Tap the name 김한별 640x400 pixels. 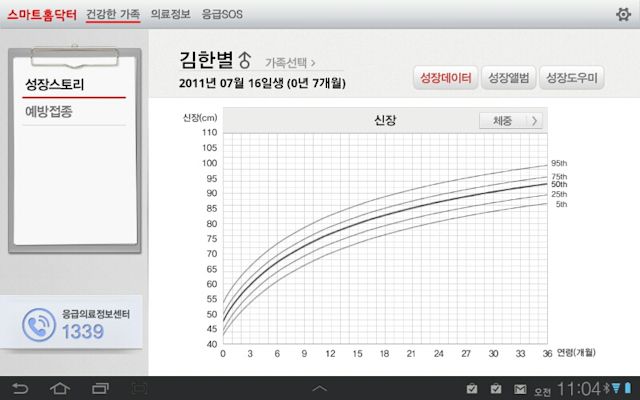(x=206, y=60)
